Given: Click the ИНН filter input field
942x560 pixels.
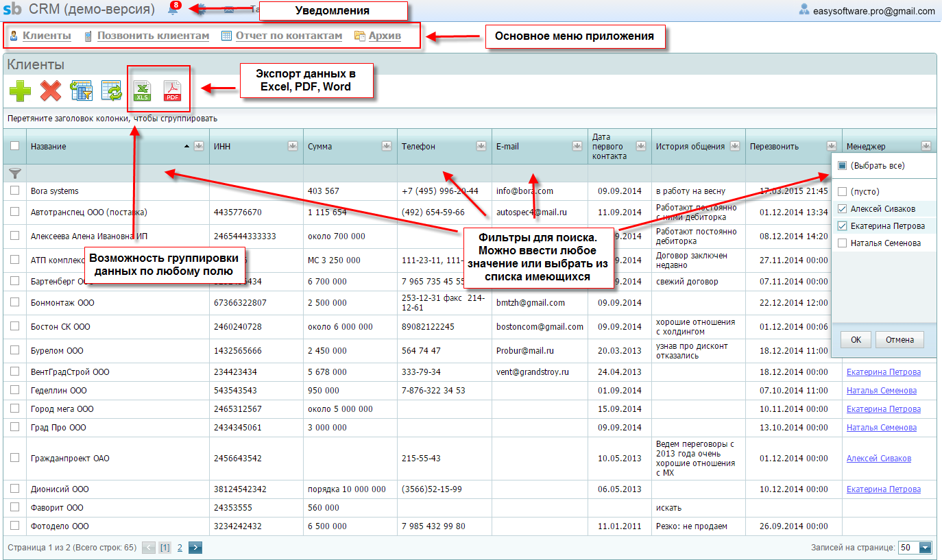Looking at the screenshot, I should pos(256,173).
